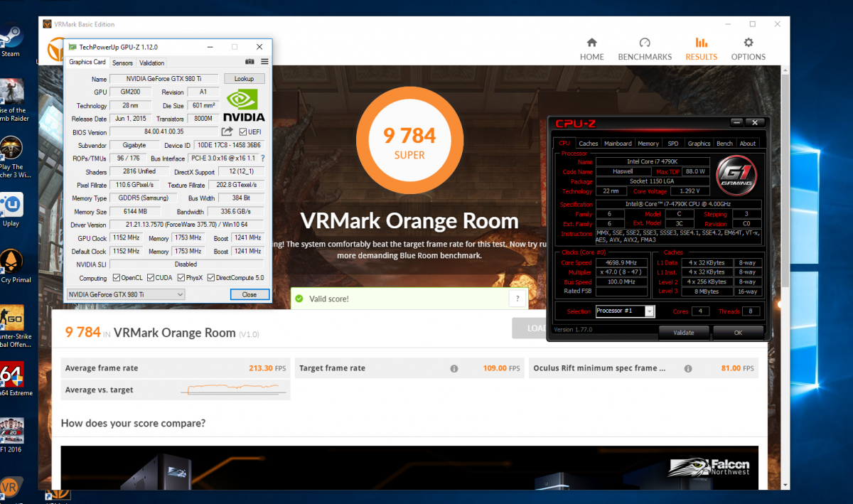Toggle the UEFI checkbox in GPU-Z
The width and height of the screenshot is (853, 504).
243,132
